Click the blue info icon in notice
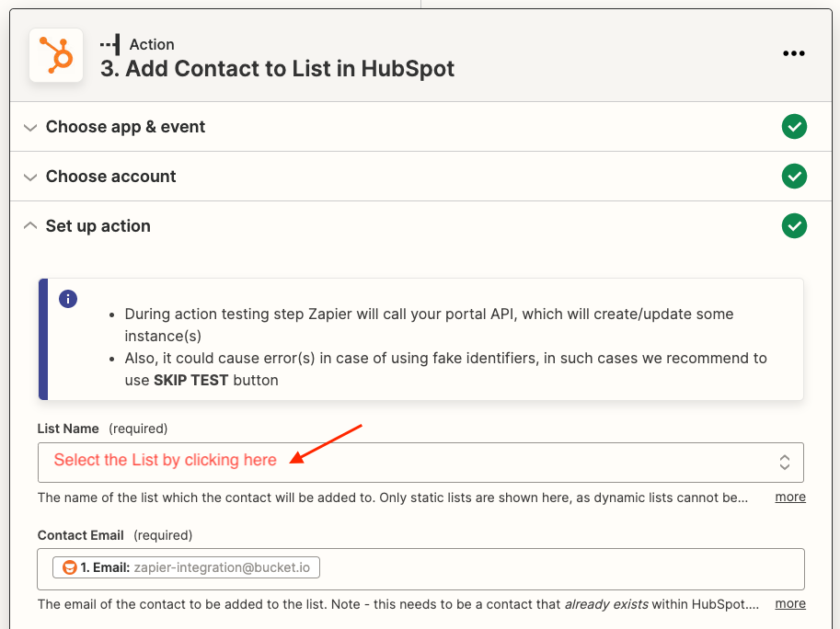 point(68,299)
